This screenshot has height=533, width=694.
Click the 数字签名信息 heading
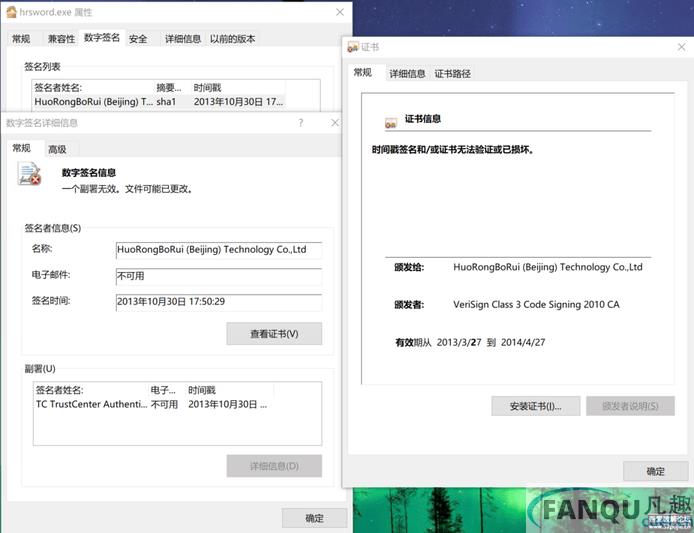point(89,173)
